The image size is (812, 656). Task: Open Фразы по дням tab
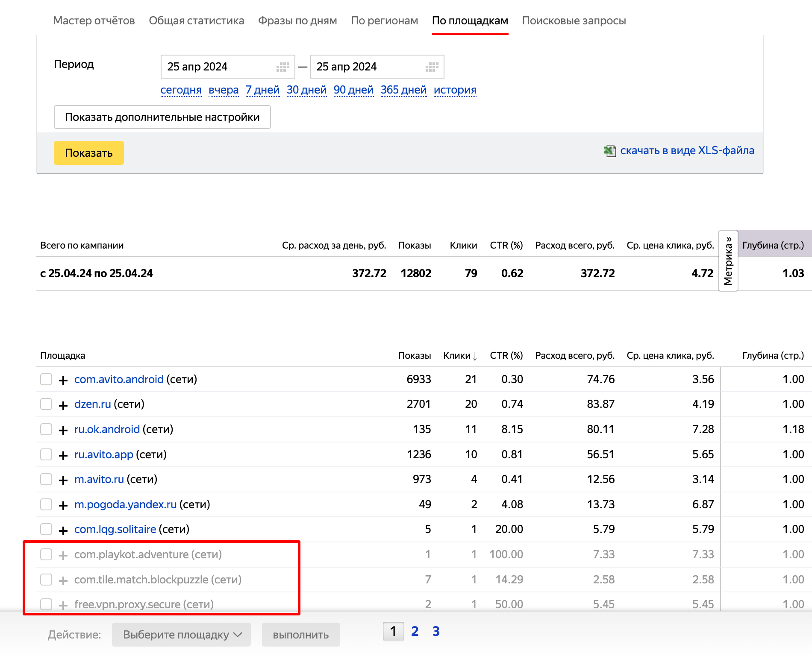(297, 20)
